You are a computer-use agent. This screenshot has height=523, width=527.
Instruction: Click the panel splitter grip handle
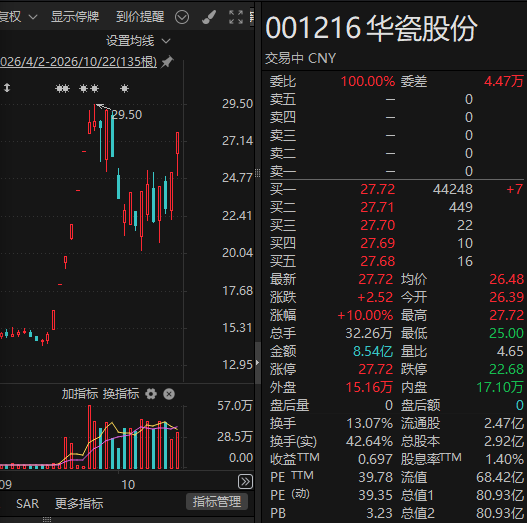tap(257, 173)
